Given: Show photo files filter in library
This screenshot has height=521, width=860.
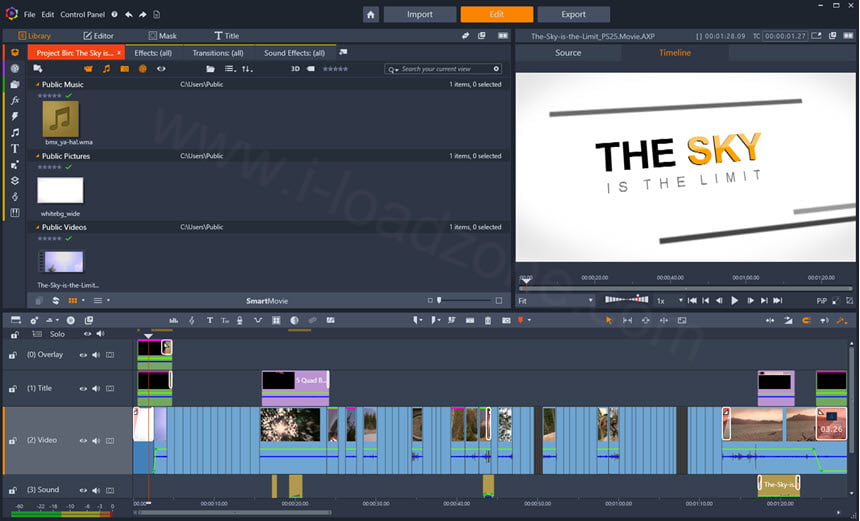Looking at the screenshot, I should (125, 69).
